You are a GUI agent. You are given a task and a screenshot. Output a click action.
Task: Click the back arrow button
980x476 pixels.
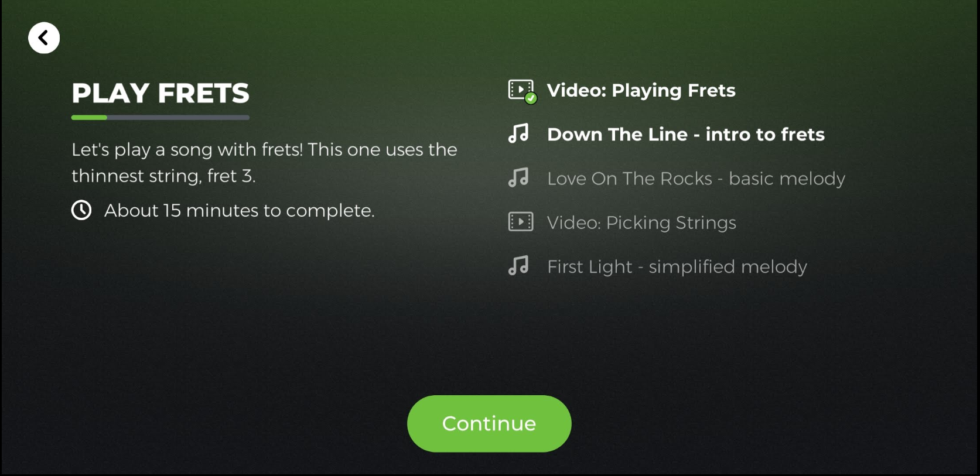(44, 38)
